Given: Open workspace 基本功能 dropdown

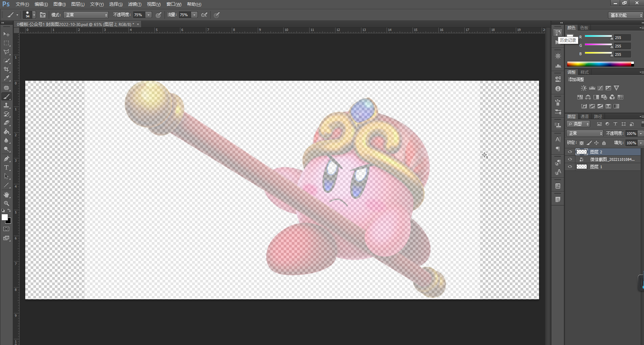Looking at the screenshot, I should pyautogui.click(x=626, y=15).
